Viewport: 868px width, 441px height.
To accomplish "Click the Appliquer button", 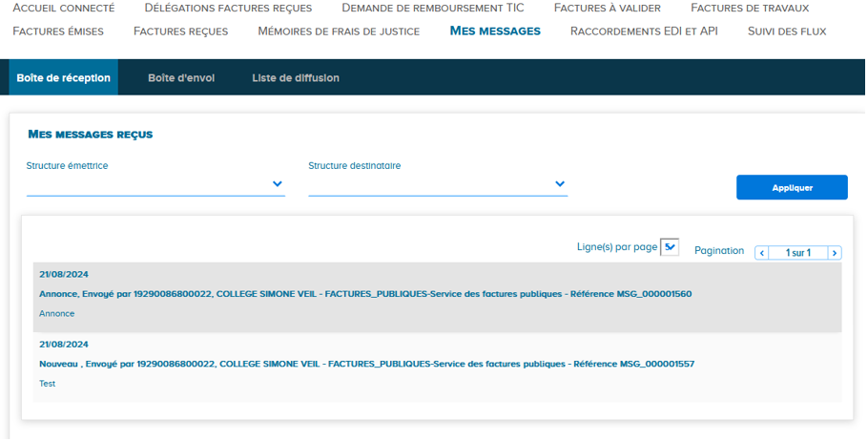I will tap(792, 188).
